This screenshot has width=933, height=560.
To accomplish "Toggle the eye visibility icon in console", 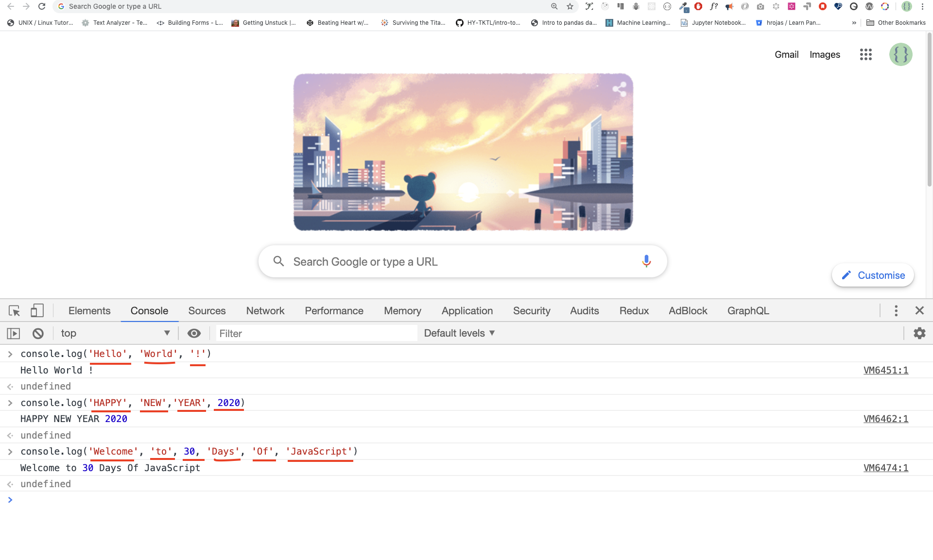I will click(193, 333).
